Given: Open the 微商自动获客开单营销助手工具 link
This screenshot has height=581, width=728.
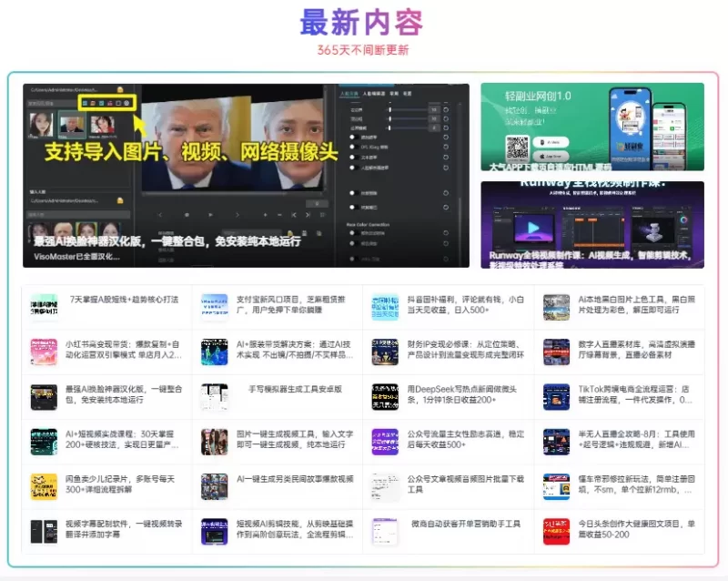Looking at the screenshot, I should pos(466,524).
